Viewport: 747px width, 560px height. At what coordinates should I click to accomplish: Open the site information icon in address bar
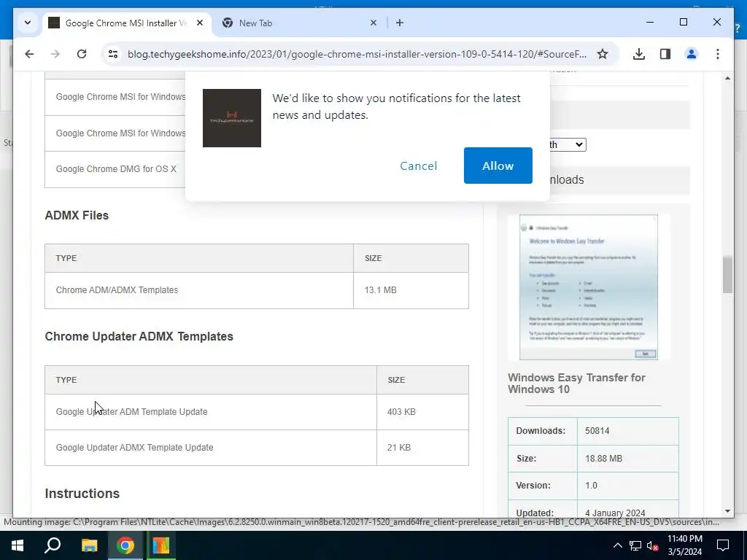click(x=113, y=54)
